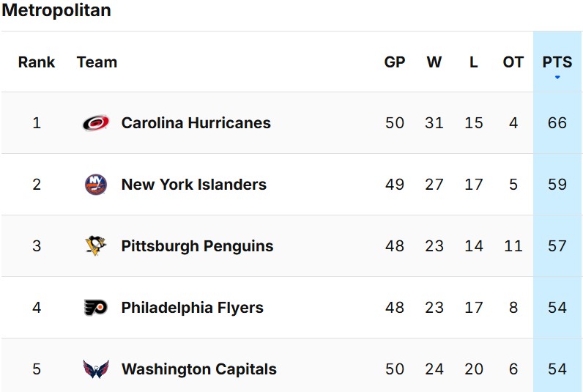Click the Metropolitan division heading

click(x=56, y=10)
